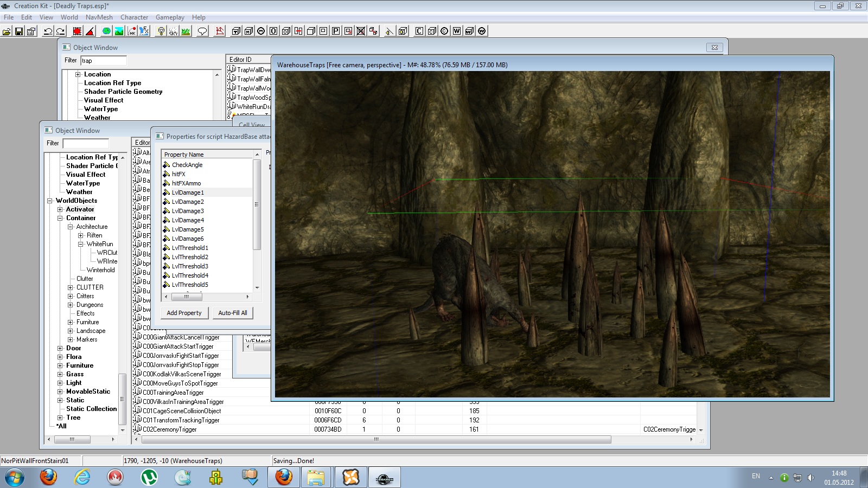
Task: Open the Windows Start button
Action: pyautogui.click(x=15, y=478)
